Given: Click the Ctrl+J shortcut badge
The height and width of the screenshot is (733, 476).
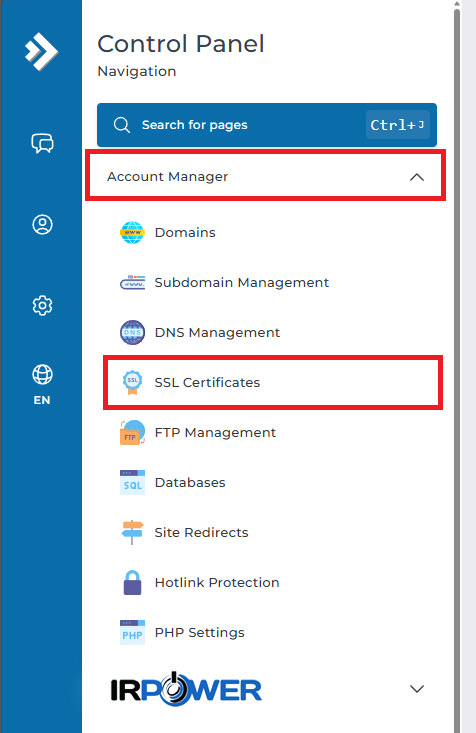Looking at the screenshot, I should tap(397, 125).
